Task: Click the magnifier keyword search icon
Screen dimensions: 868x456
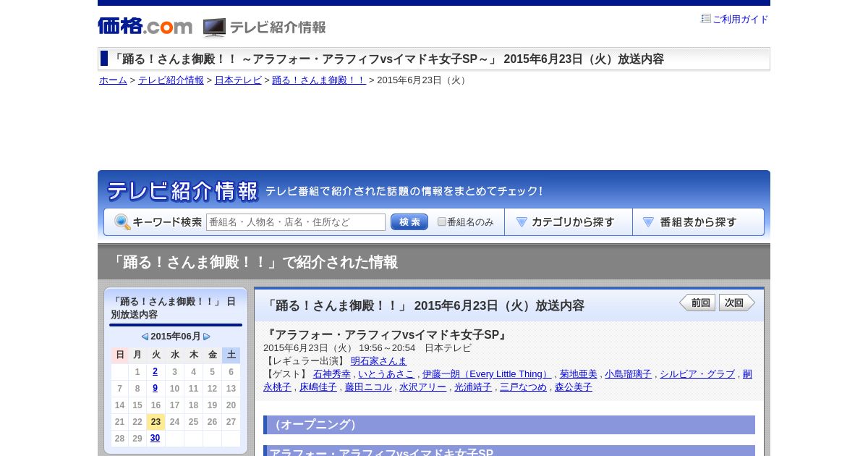Action: (122, 222)
